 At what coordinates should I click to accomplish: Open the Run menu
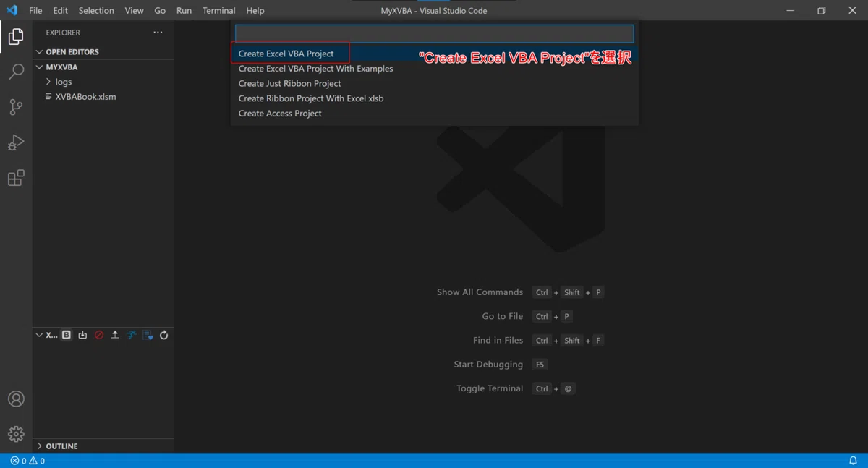point(184,11)
